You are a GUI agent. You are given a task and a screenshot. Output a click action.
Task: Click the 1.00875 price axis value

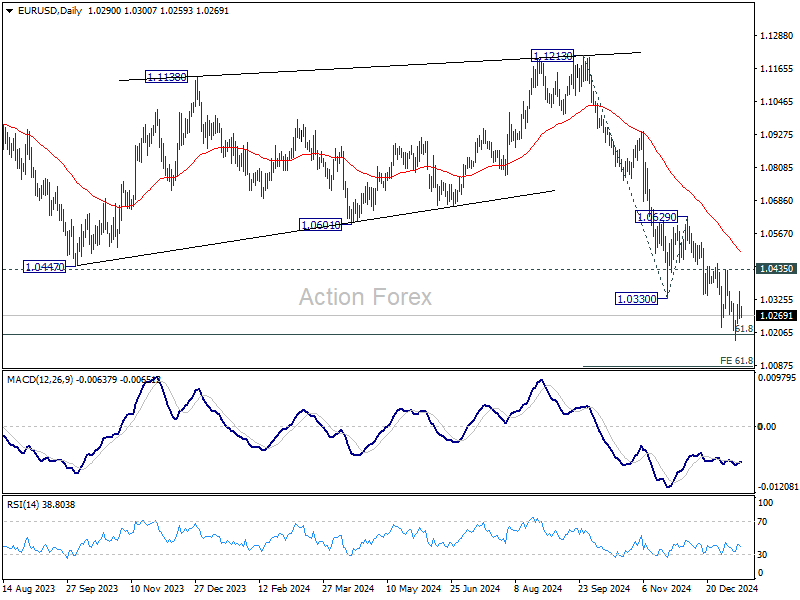point(777,365)
